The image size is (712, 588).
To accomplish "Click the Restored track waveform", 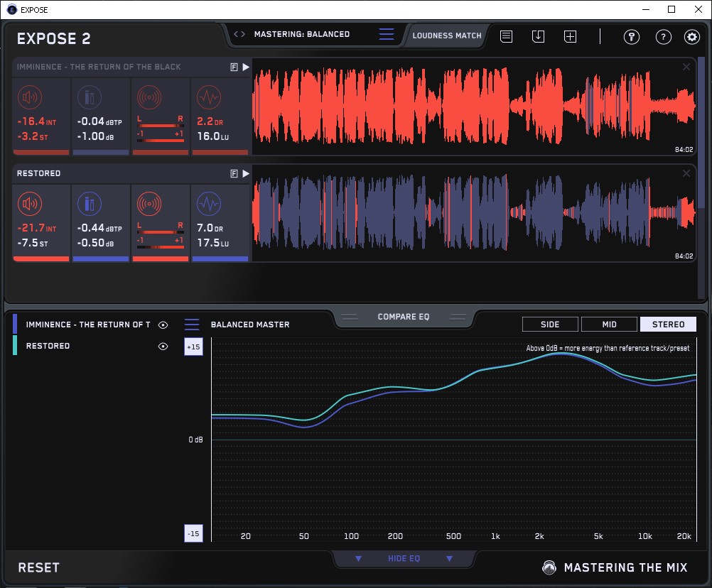I will [x=474, y=214].
